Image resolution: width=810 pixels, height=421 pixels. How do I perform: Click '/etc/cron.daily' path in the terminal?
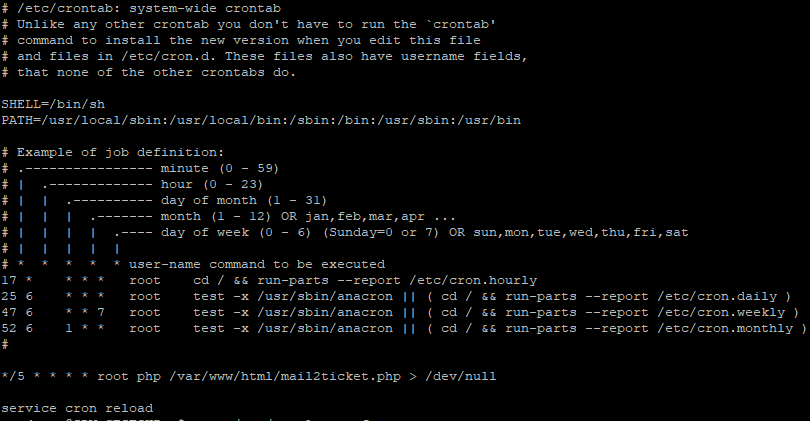click(717, 297)
